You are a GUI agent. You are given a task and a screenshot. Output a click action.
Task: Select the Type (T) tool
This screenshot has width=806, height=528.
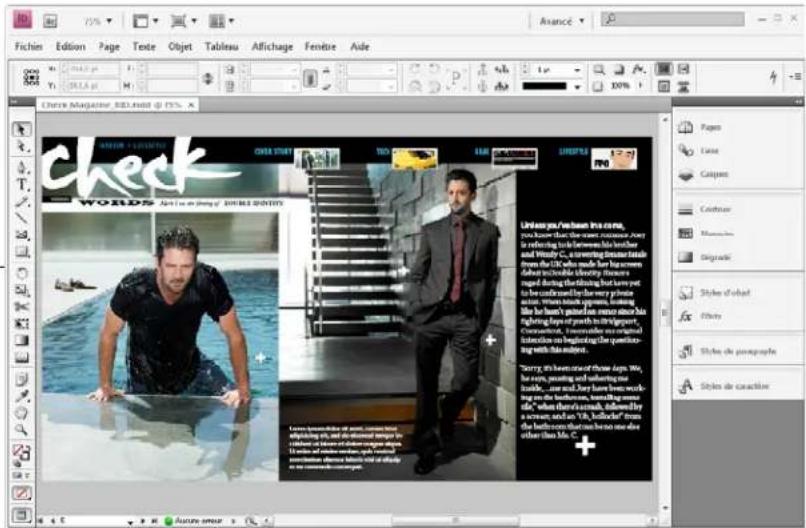22,184
